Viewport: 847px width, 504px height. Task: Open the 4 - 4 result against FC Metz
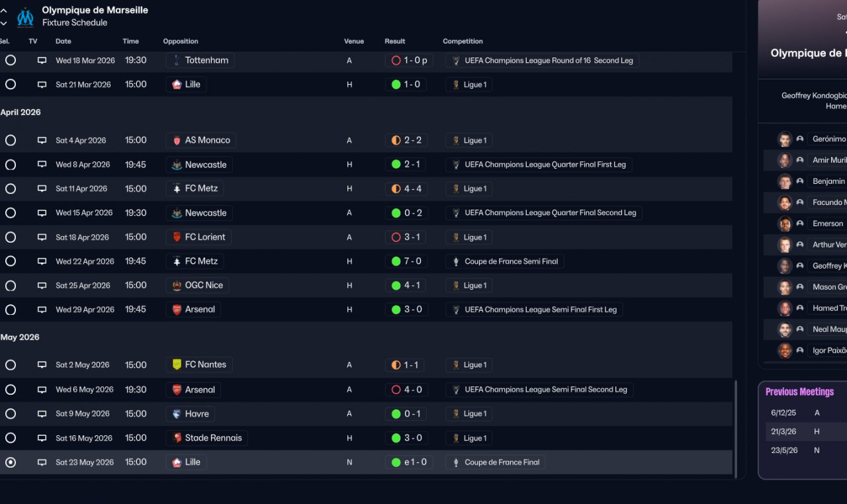(x=406, y=189)
